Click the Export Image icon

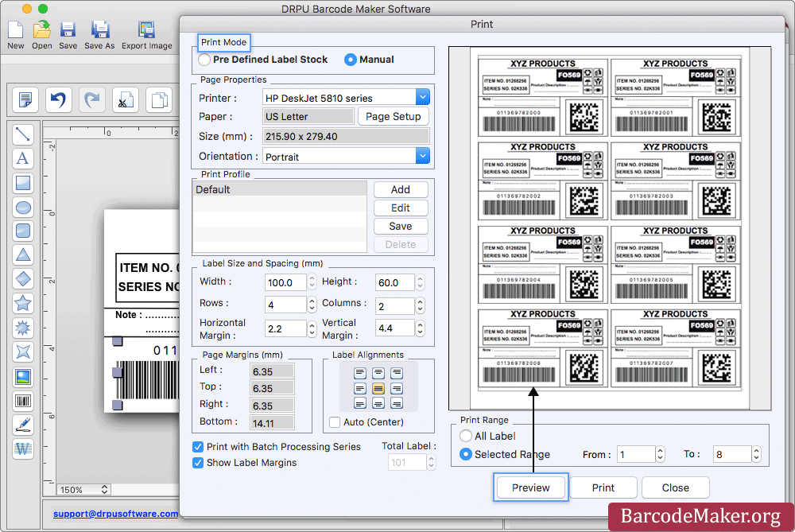tap(146, 30)
